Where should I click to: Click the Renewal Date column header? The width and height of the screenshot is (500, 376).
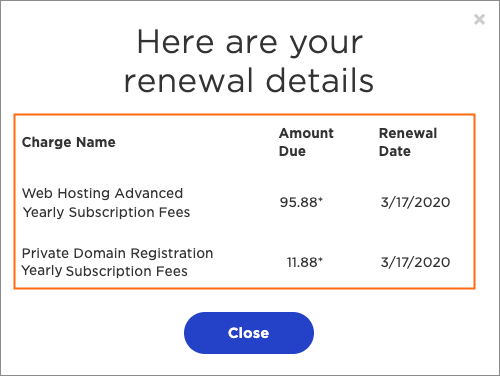tap(408, 142)
